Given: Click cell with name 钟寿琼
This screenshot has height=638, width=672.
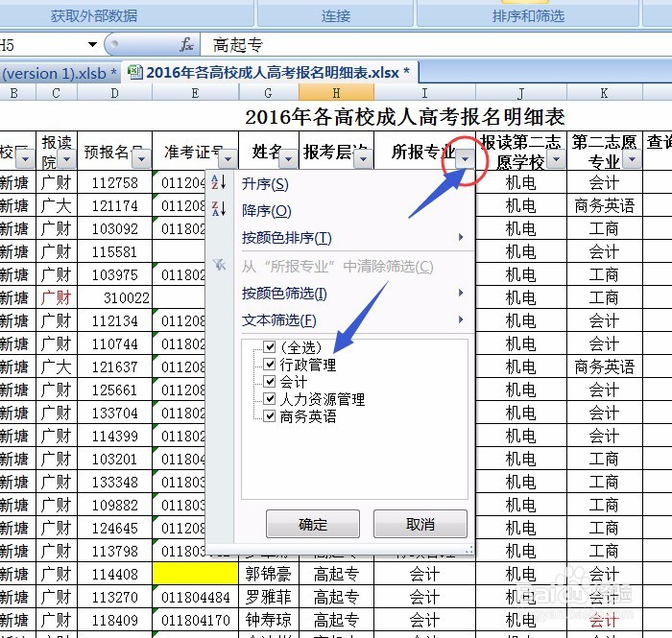Looking at the screenshot, I should 268,620.
